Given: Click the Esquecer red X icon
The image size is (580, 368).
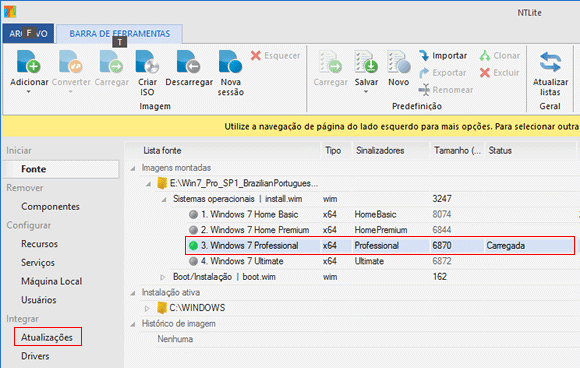Looking at the screenshot, I should click(x=256, y=55).
